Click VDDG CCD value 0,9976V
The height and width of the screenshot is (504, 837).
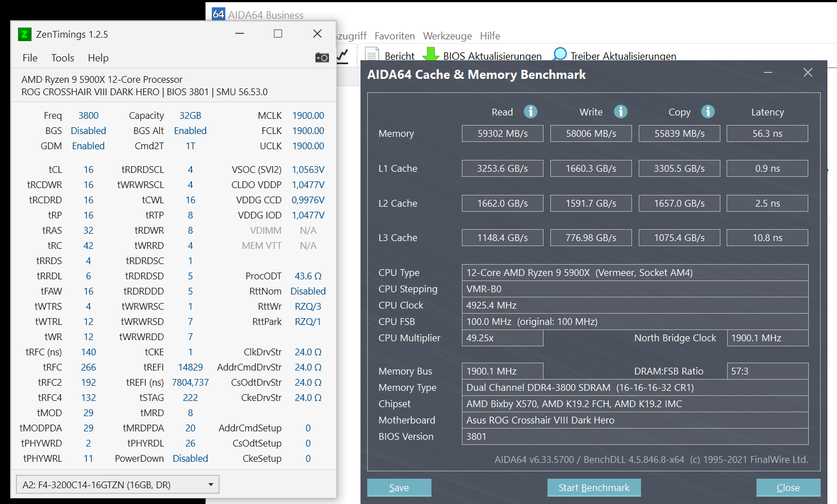308,200
